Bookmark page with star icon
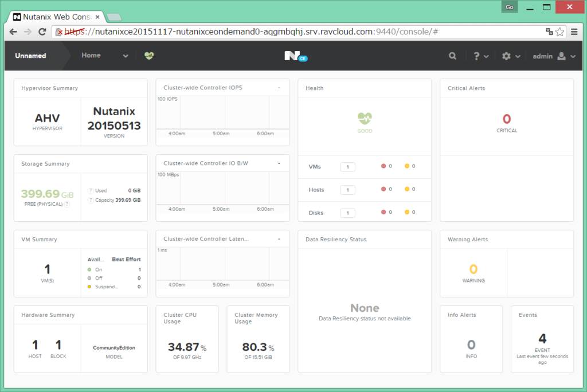The height and width of the screenshot is (392, 587). 559,32
